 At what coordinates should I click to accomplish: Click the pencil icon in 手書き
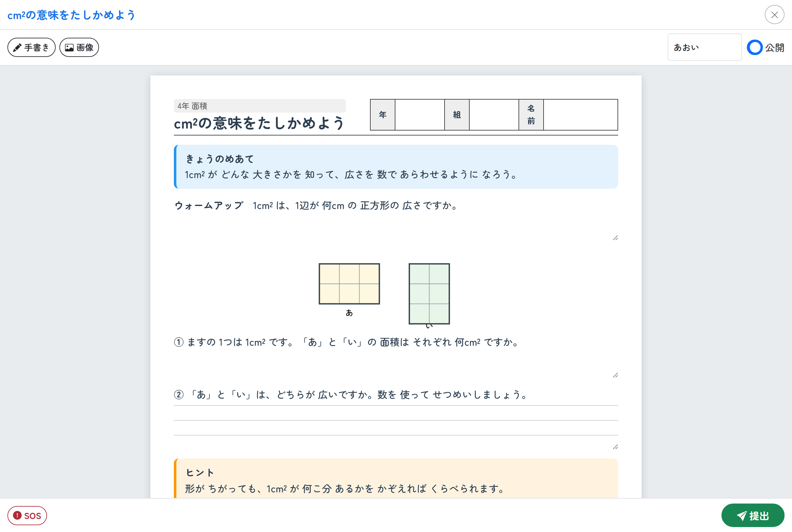(x=17, y=48)
